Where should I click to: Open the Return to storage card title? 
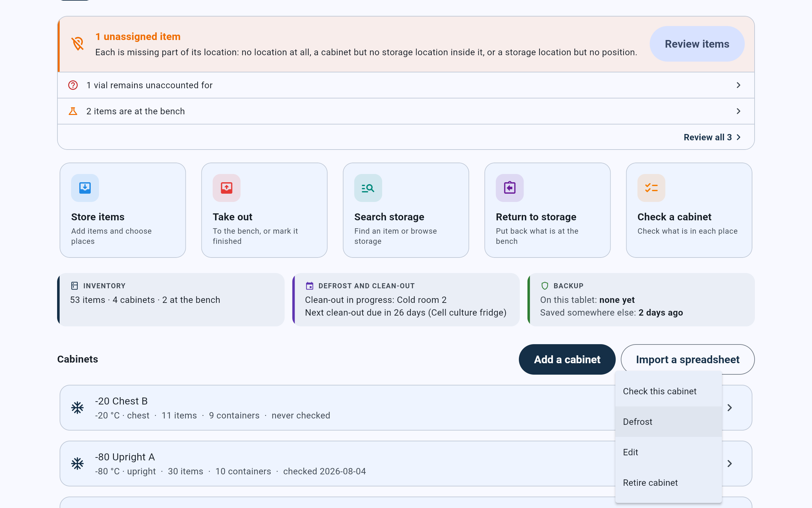536,217
